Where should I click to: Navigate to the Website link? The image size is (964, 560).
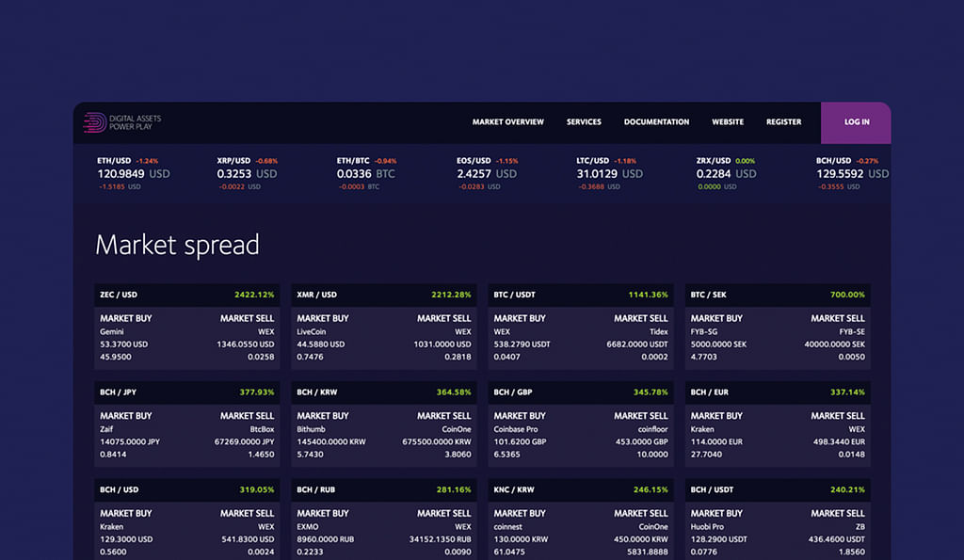(x=727, y=122)
